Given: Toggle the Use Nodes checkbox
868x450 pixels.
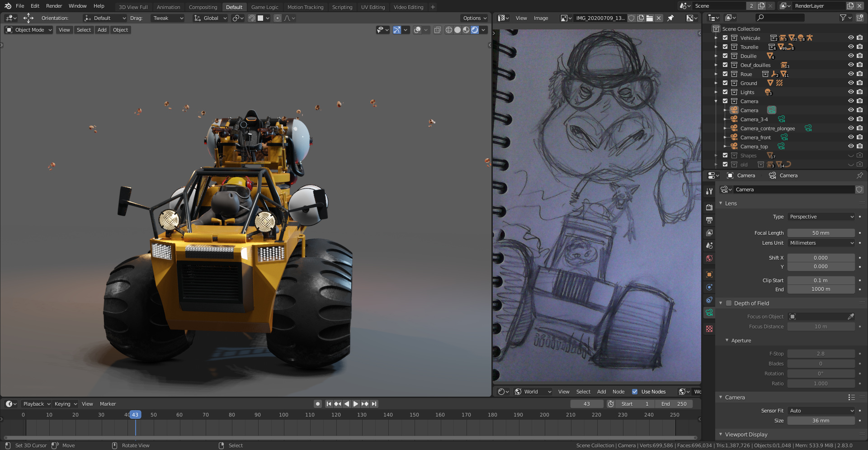Looking at the screenshot, I should [635, 392].
